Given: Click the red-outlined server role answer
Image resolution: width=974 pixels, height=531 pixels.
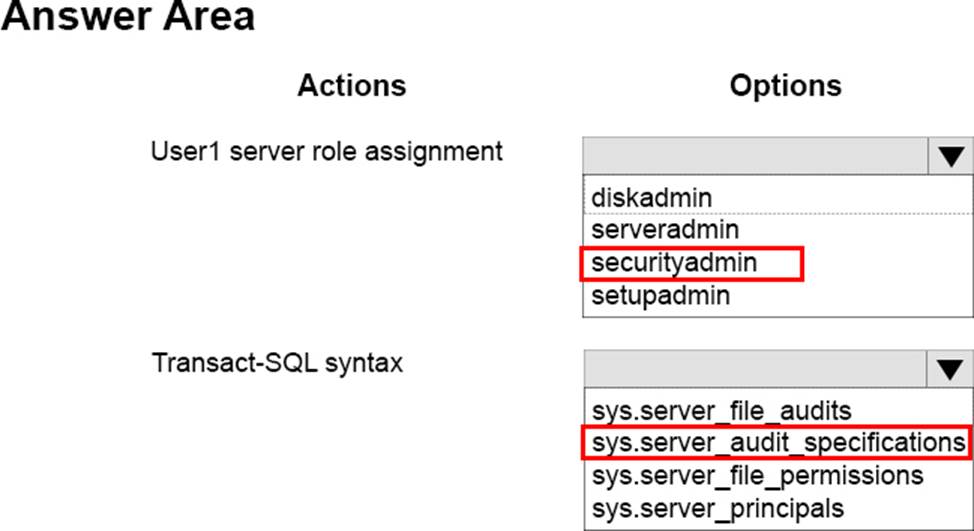Looking at the screenshot, I should (691, 263).
